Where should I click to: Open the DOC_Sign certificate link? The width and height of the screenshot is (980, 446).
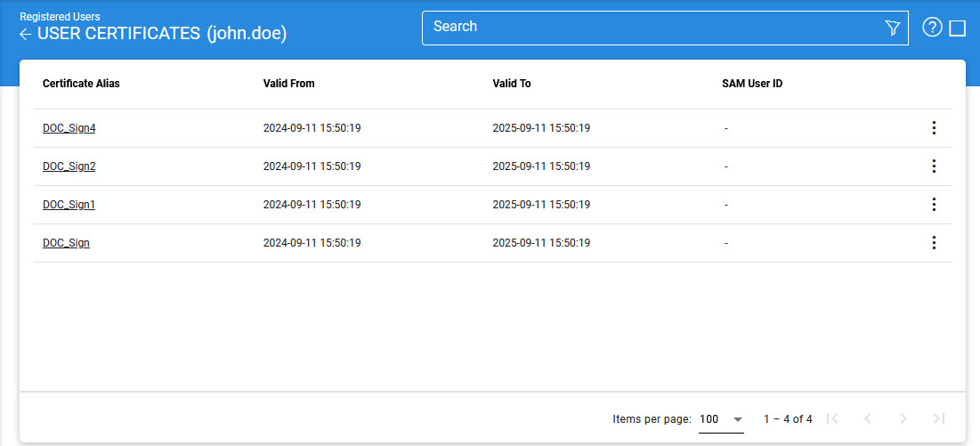66,243
